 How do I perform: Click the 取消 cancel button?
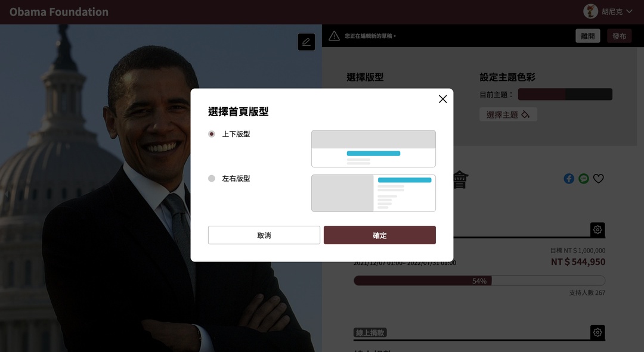[264, 235]
